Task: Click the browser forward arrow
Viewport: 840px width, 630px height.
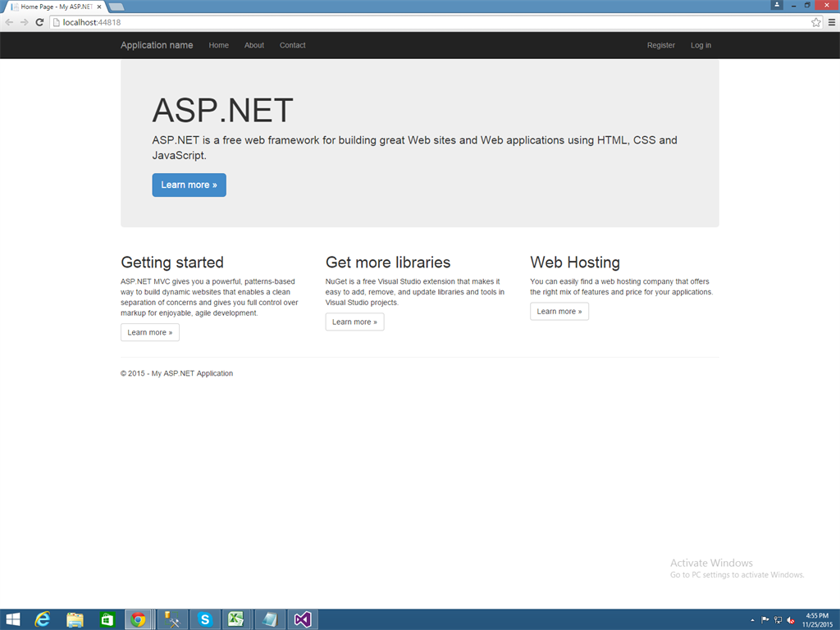Action: pos(24,22)
